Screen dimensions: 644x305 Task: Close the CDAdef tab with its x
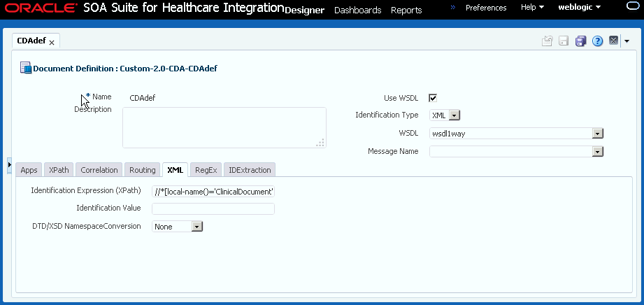pyautogui.click(x=52, y=43)
